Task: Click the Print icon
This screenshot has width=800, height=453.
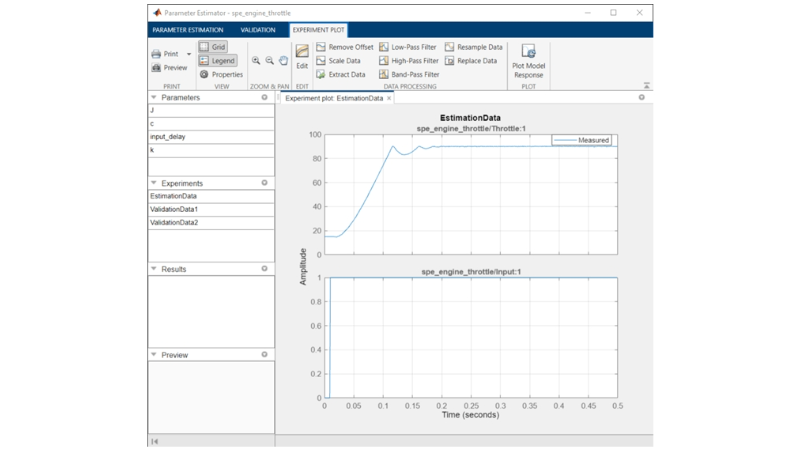Action: [156, 54]
